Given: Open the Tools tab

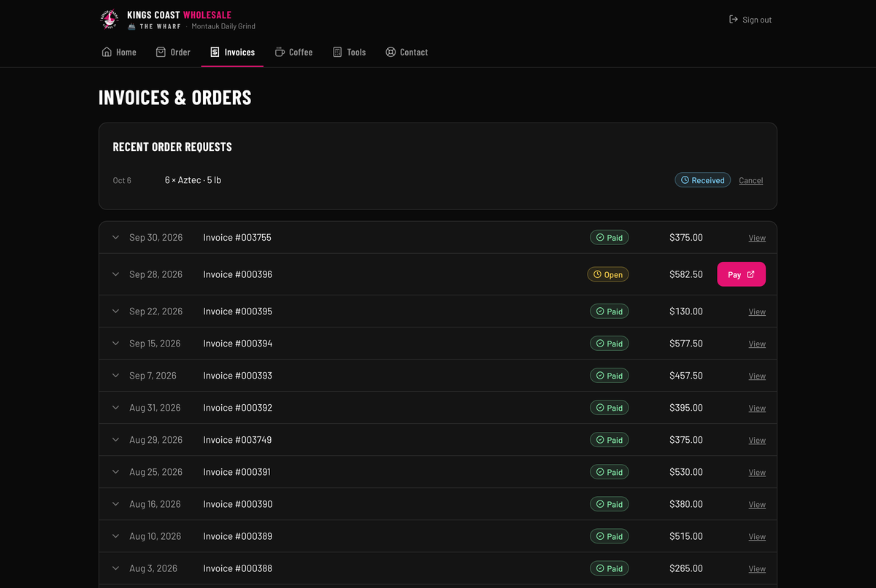Looking at the screenshot, I should pyautogui.click(x=349, y=52).
